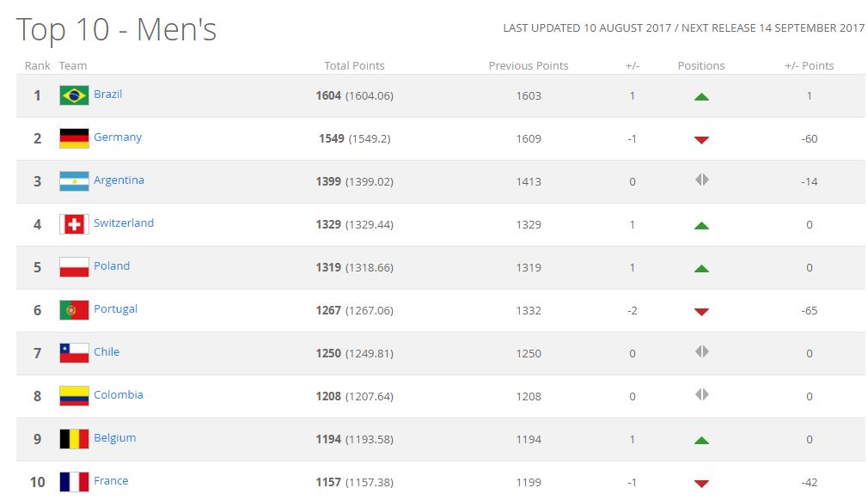Viewport: 868px width, 500px height.
Task: Click the Argentina flag icon
Action: (x=74, y=181)
